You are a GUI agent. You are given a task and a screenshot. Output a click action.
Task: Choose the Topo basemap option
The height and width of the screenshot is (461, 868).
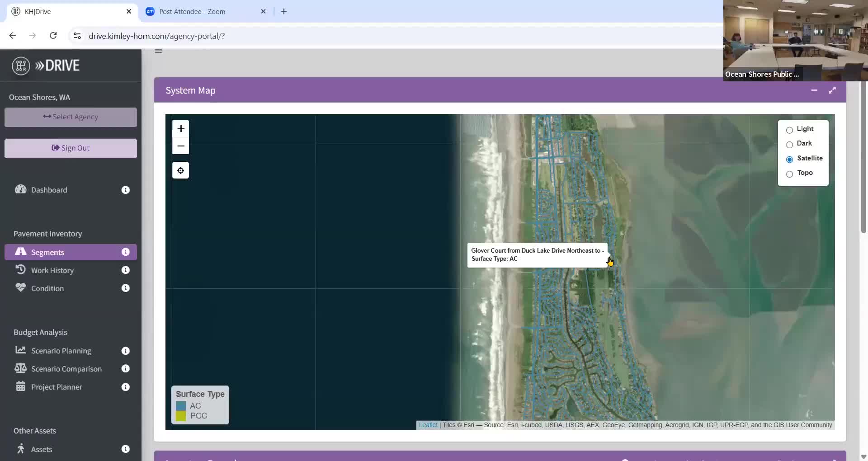click(x=789, y=174)
